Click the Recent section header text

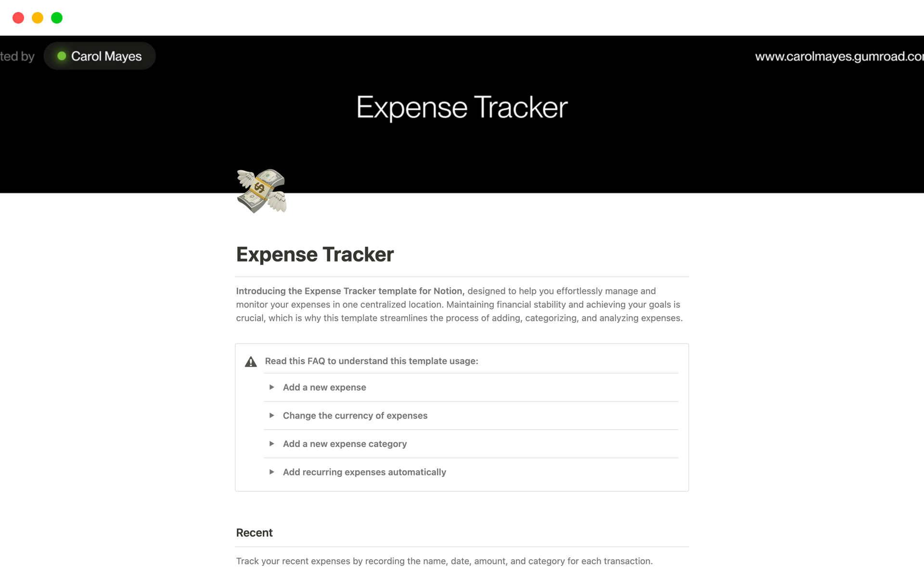pyautogui.click(x=254, y=532)
